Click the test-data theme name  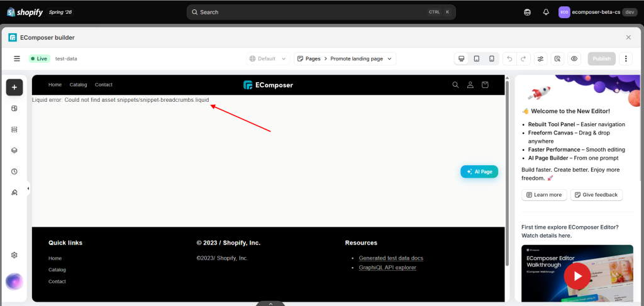click(x=66, y=58)
